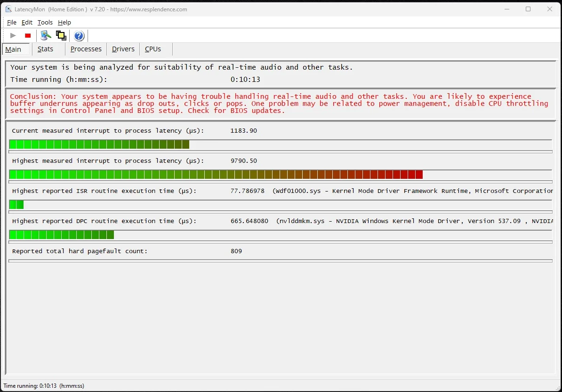This screenshot has width=562, height=392.
Task: Click 'Current measured interrupt to process latency' label
Action: click(108, 131)
